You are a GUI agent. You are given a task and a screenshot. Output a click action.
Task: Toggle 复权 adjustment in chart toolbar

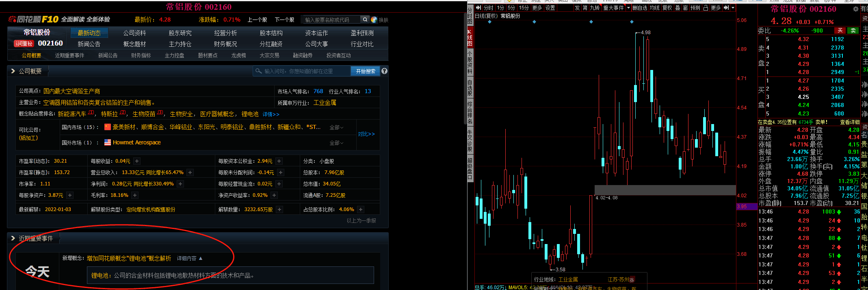[667, 8]
